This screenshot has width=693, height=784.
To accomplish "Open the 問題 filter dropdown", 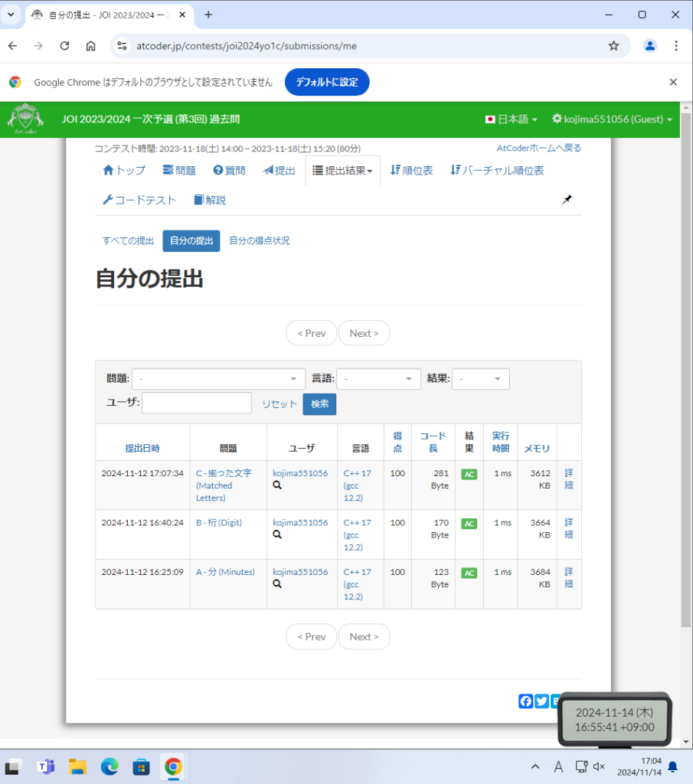I will 218,379.
